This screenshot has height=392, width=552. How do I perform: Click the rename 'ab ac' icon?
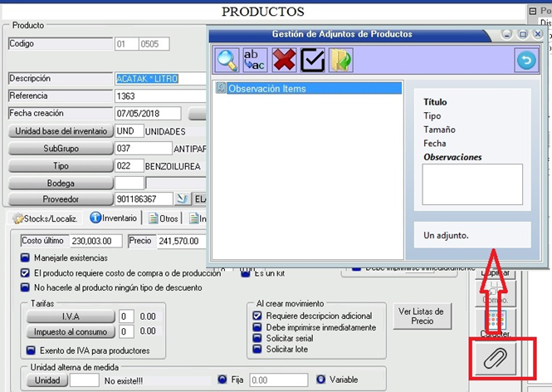pos(254,60)
